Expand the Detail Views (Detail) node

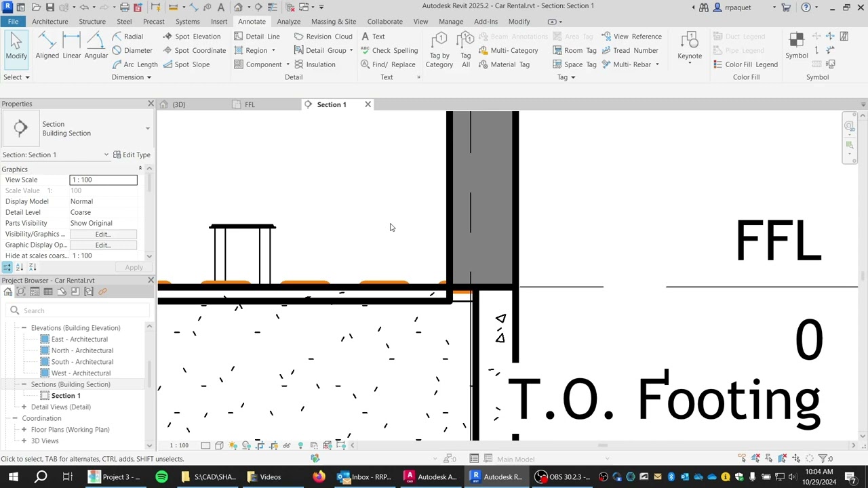pyautogui.click(x=24, y=407)
